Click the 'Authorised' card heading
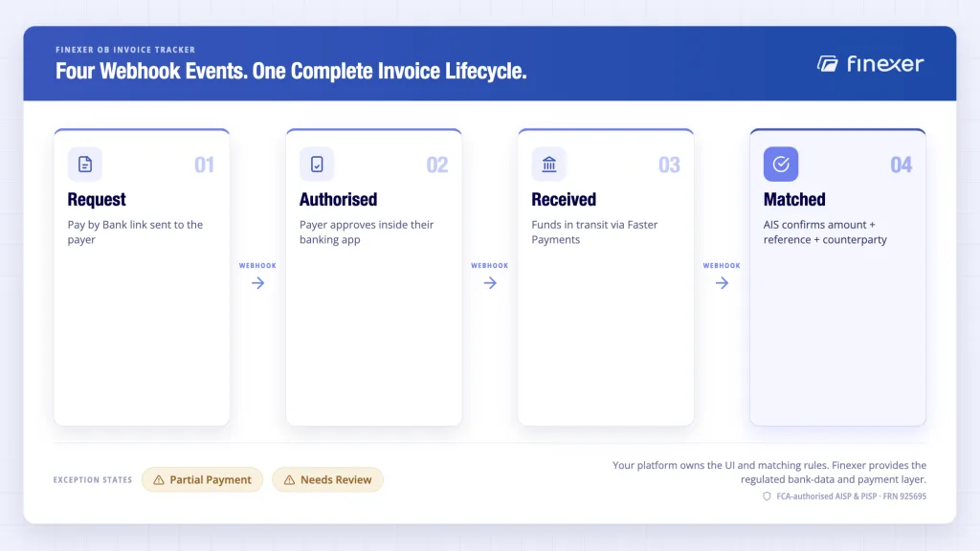The image size is (980, 551). click(338, 199)
